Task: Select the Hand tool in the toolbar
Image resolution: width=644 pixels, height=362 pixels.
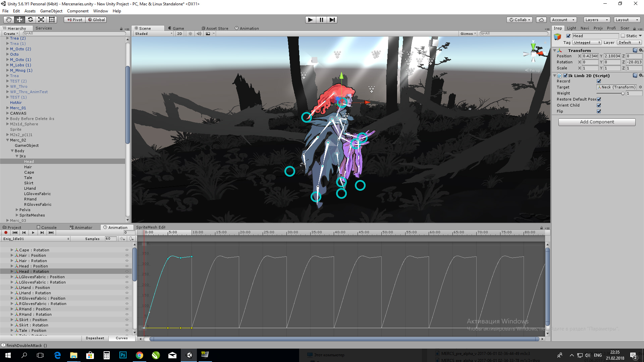Action: coord(8,19)
